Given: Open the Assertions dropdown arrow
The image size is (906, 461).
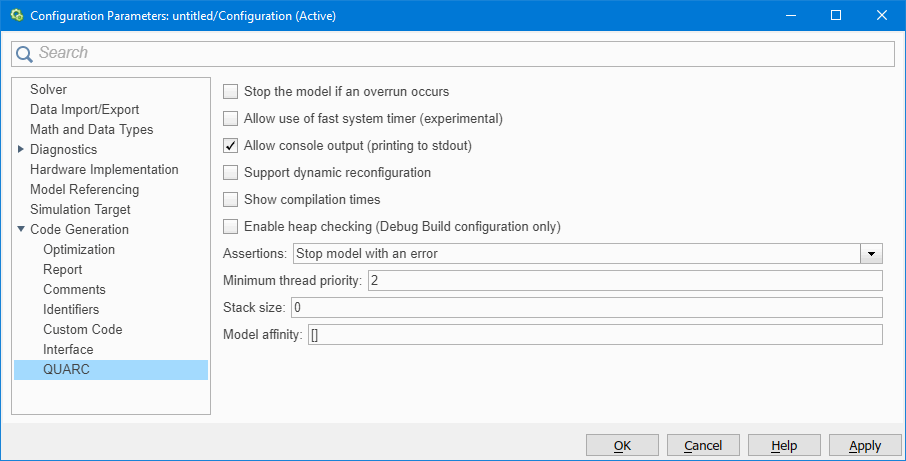Looking at the screenshot, I should [872, 254].
